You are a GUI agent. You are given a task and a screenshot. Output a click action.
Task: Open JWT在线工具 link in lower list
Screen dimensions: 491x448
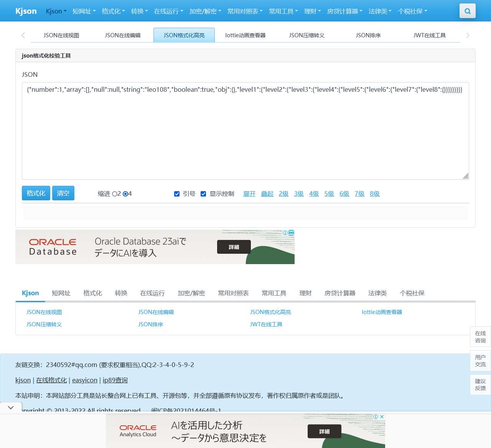click(x=266, y=324)
